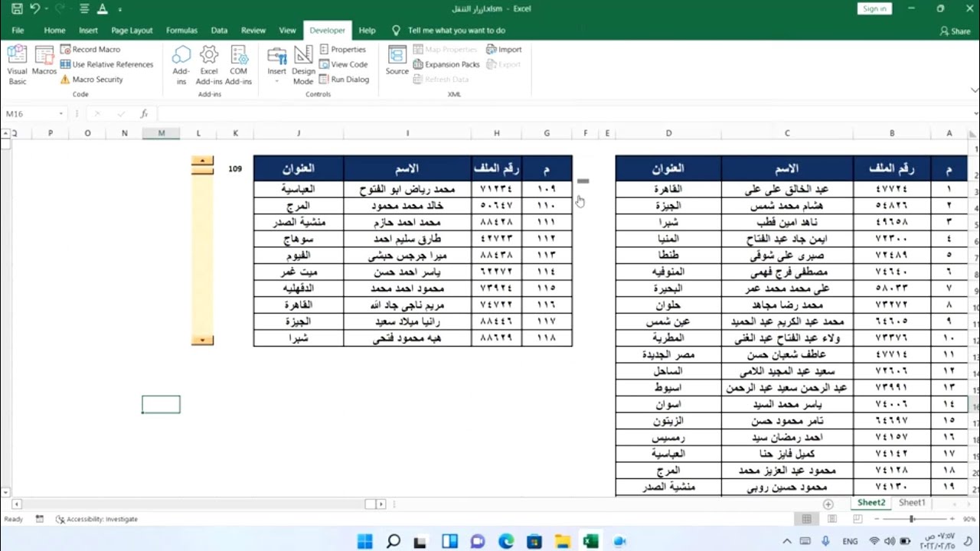Click the Excel taskbar icon
The height and width of the screenshot is (551, 980).
[591, 541]
